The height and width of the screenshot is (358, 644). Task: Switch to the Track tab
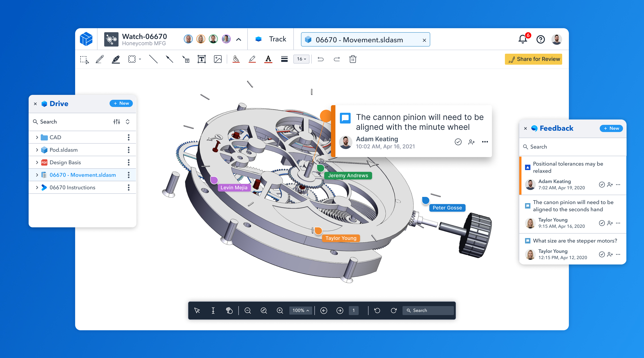point(271,39)
